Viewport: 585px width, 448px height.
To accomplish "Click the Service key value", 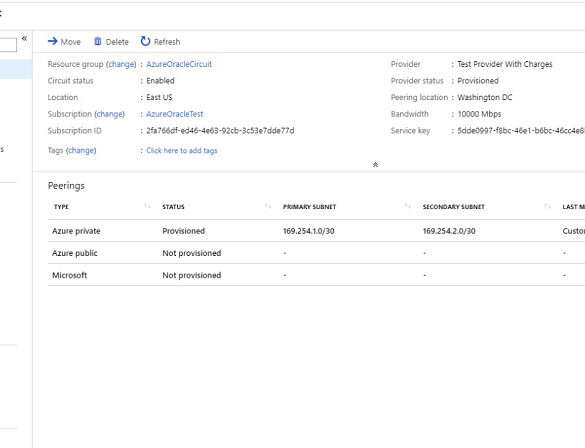I will coord(521,131).
